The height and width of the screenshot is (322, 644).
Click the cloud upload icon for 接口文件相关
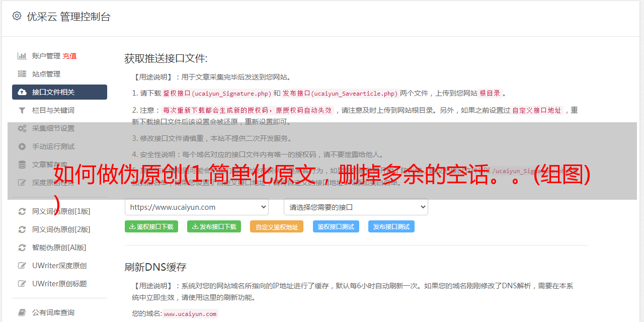pos(22,92)
